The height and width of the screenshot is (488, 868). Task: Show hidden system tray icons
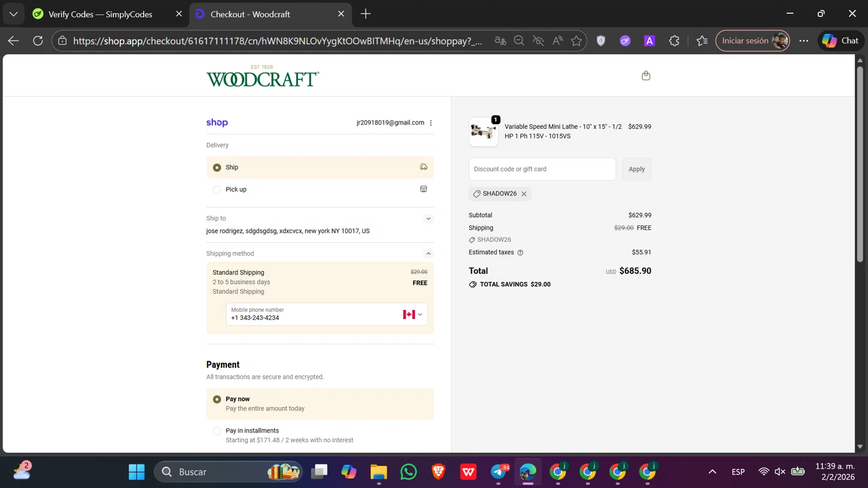(x=712, y=472)
